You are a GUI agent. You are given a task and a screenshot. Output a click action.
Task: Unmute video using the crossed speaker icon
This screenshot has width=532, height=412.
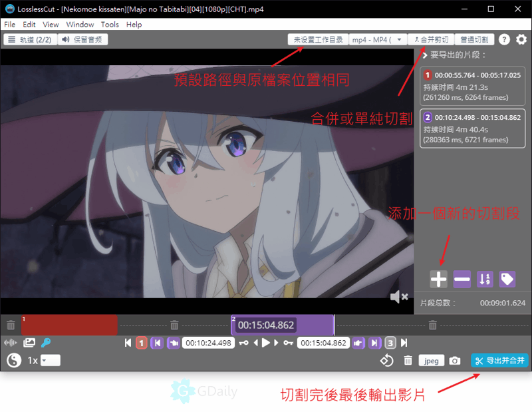click(399, 296)
